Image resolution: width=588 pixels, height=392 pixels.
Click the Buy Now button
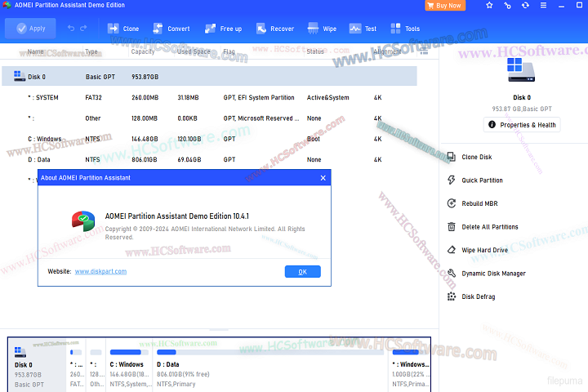pyautogui.click(x=445, y=6)
